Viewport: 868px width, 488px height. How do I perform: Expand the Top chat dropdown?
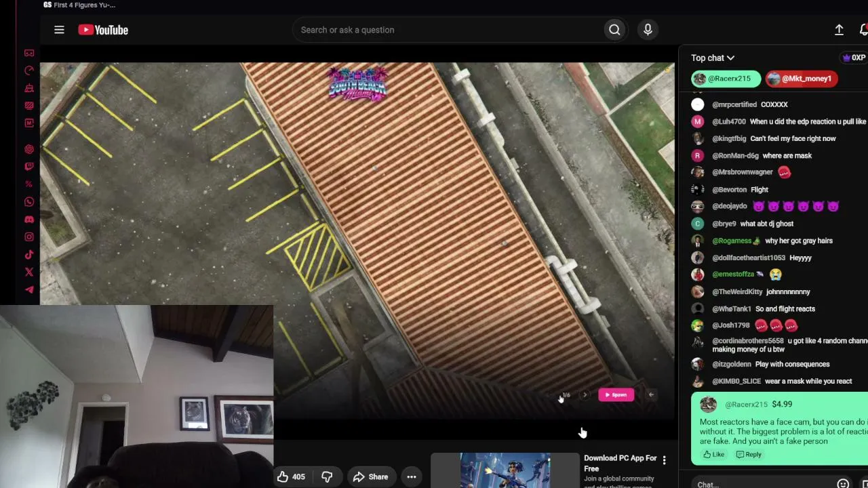click(713, 58)
